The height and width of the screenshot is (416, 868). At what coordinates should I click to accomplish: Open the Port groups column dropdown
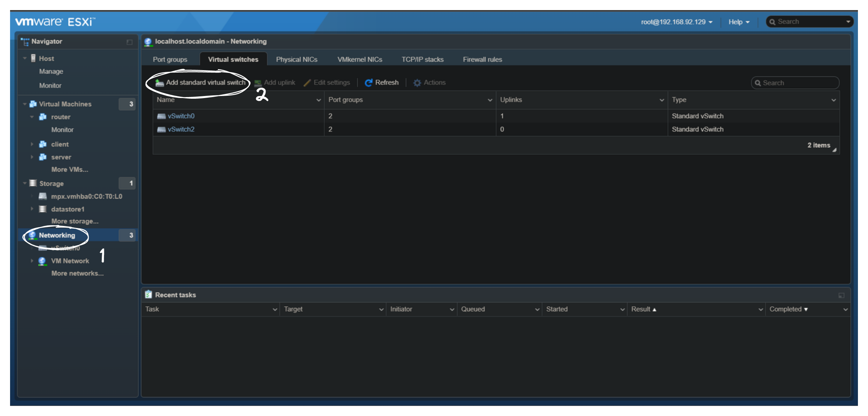click(490, 100)
